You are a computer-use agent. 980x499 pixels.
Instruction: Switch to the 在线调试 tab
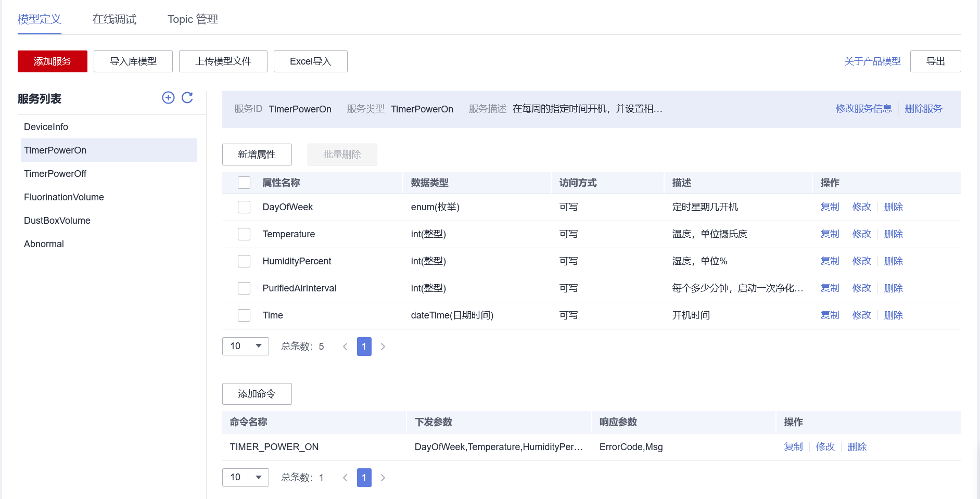click(114, 19)
